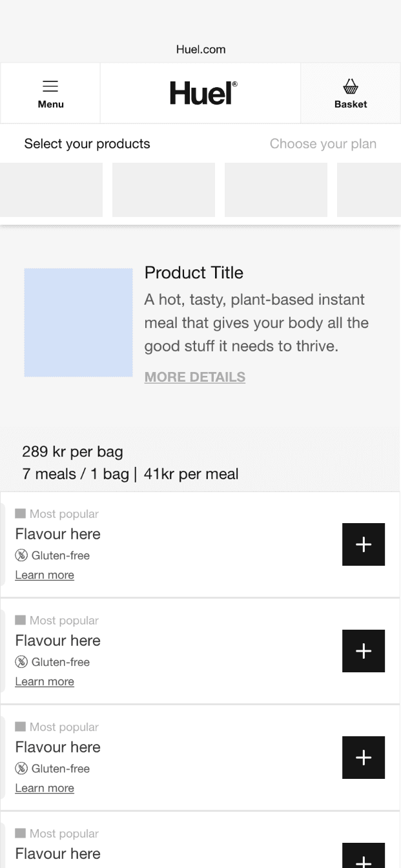Open the MORE DETAILS link
This screenshot has width=401, height=868.
(195, 377)
